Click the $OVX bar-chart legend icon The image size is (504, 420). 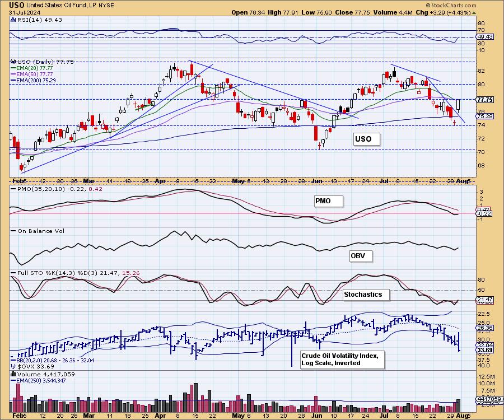point(13,366)
